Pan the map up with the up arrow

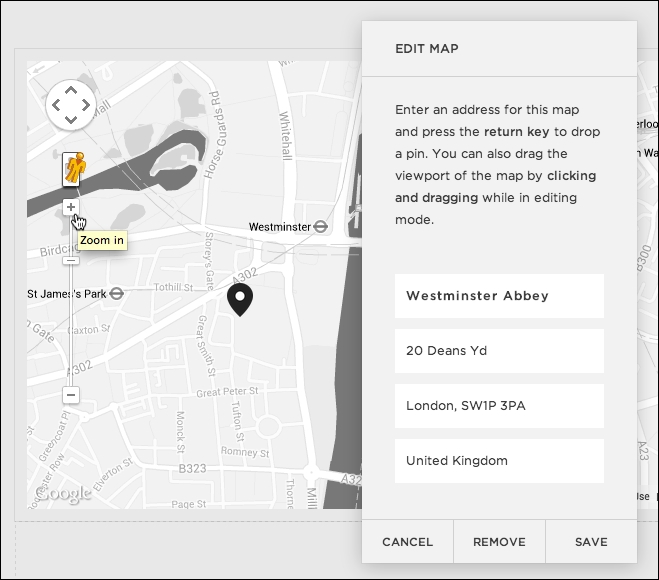point(71,90)
